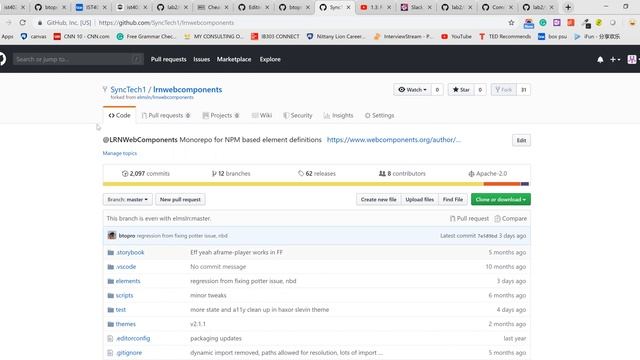Open the latest commit message link
The width and height of the screenshot is (640, 360).
point(182,236)
